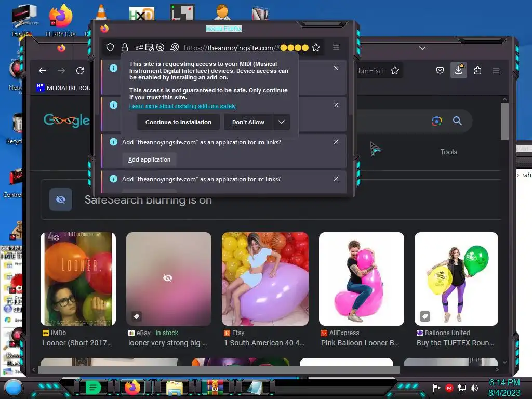Click the Google logo
The height and width of the screenshot is (399, 532).
point(67,121)
